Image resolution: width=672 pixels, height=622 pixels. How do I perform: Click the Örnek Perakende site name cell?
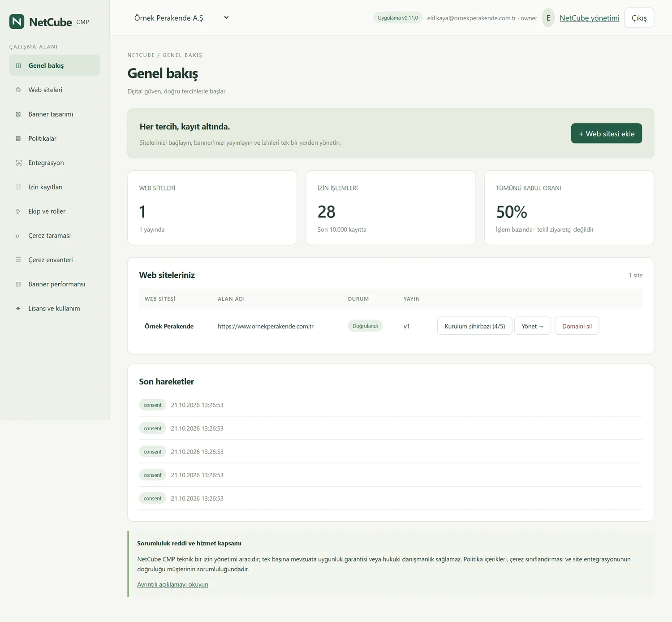click(x=169, y=326)
